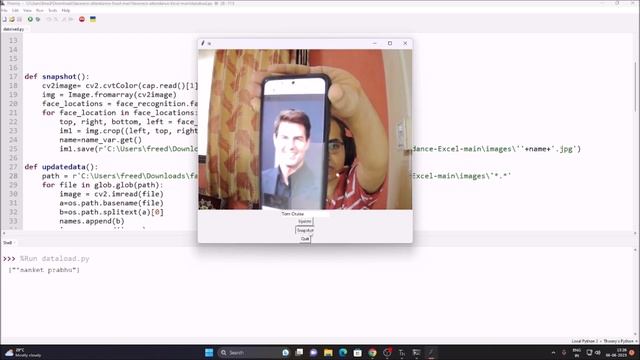
Task: Close the camera Tk window
Action: [405, 43]
